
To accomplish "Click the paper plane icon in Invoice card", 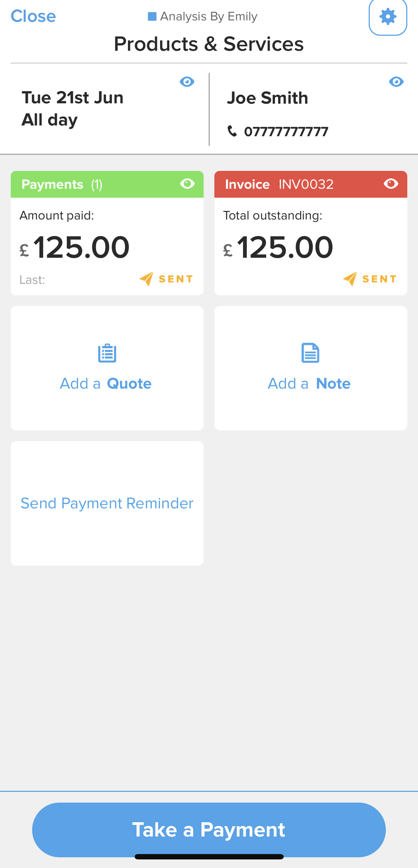I will pyautogui.click(x=350, y=279).
